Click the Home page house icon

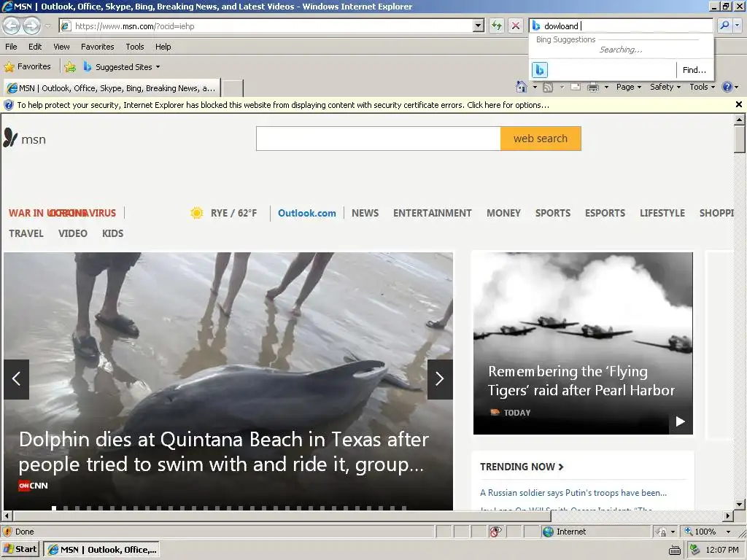coord(521,87)
